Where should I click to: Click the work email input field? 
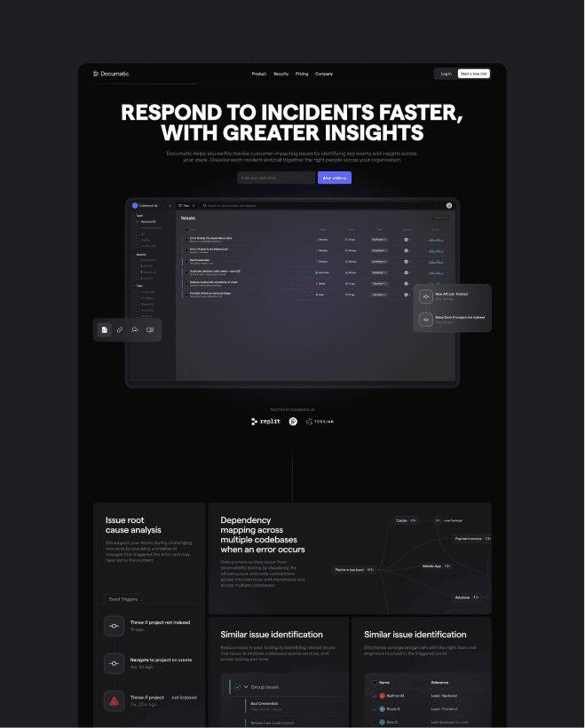coord(276,178)
